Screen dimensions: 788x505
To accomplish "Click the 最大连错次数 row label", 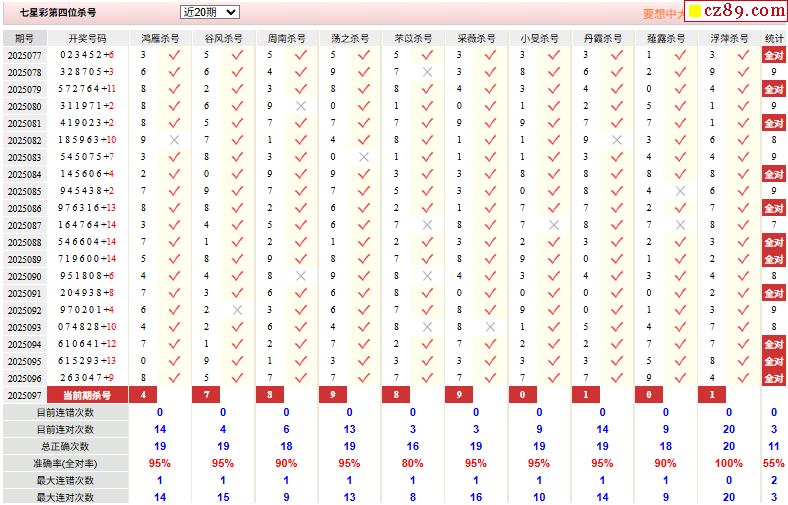I will click(65, 480).
